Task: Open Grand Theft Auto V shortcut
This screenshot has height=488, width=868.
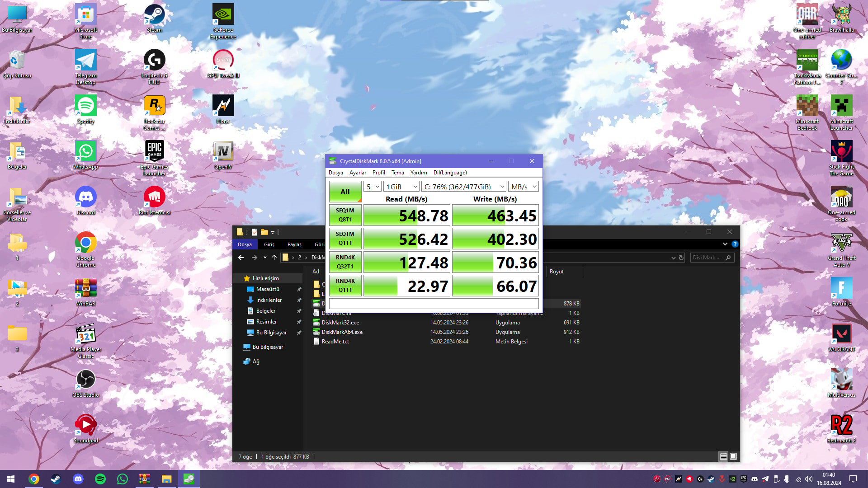Action: pyautogui.click(x=841, y=249)
